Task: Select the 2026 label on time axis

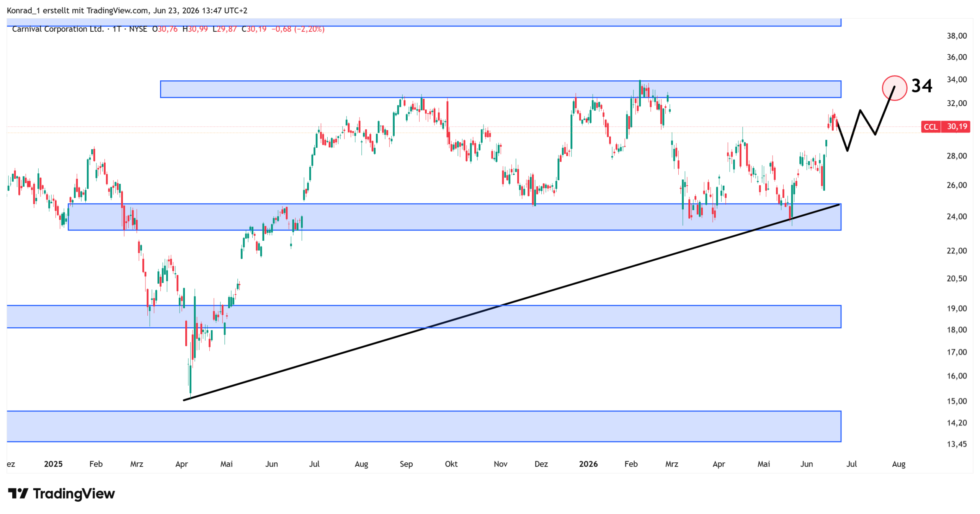Action: pos(588,464)
